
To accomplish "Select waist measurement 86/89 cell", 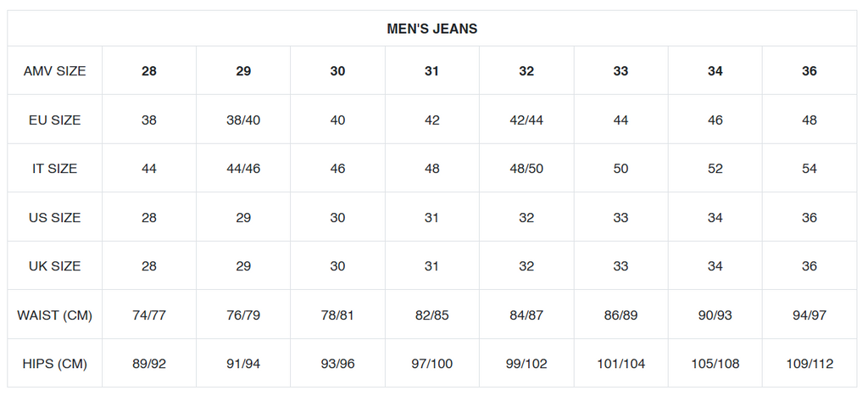I will pyautogui.click(x=621, y=315).
